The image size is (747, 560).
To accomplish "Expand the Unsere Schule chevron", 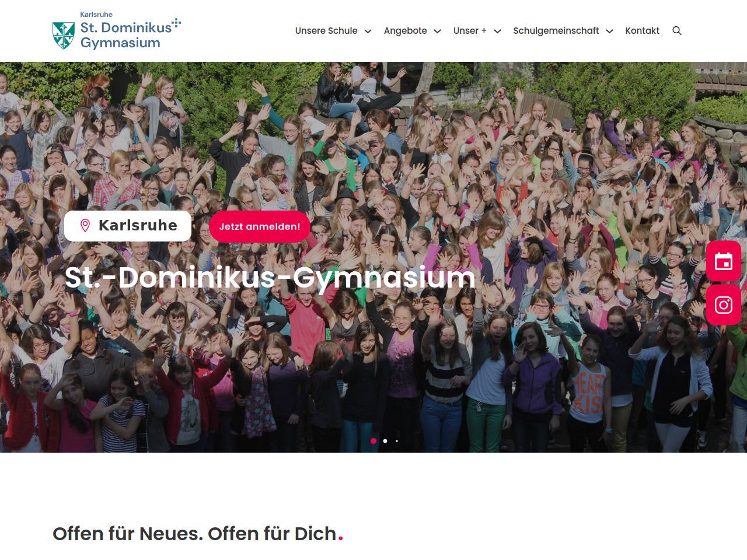I will click(368, 32).
